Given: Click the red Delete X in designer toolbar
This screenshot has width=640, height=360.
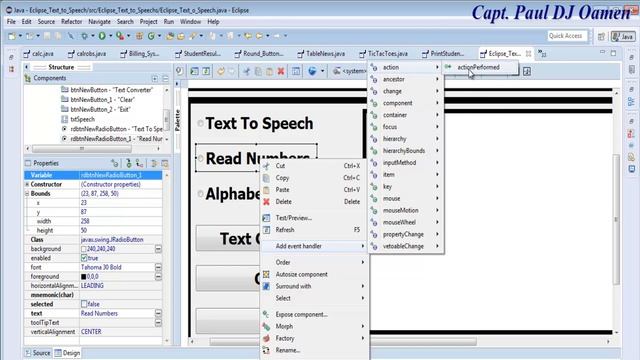Looking at the screenshot, I should click(x=281, y=71).
